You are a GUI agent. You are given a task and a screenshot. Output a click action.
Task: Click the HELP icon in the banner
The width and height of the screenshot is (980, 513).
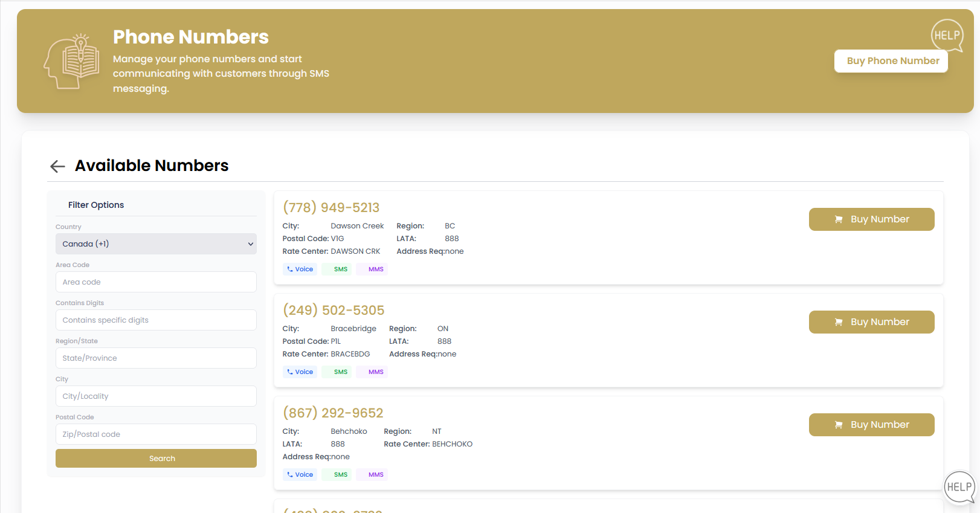947,35
